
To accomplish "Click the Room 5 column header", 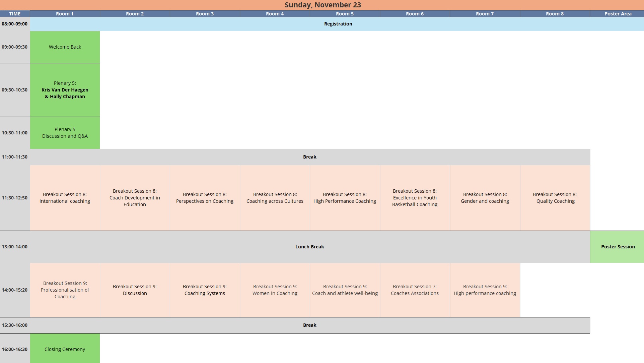I will 345,14.
